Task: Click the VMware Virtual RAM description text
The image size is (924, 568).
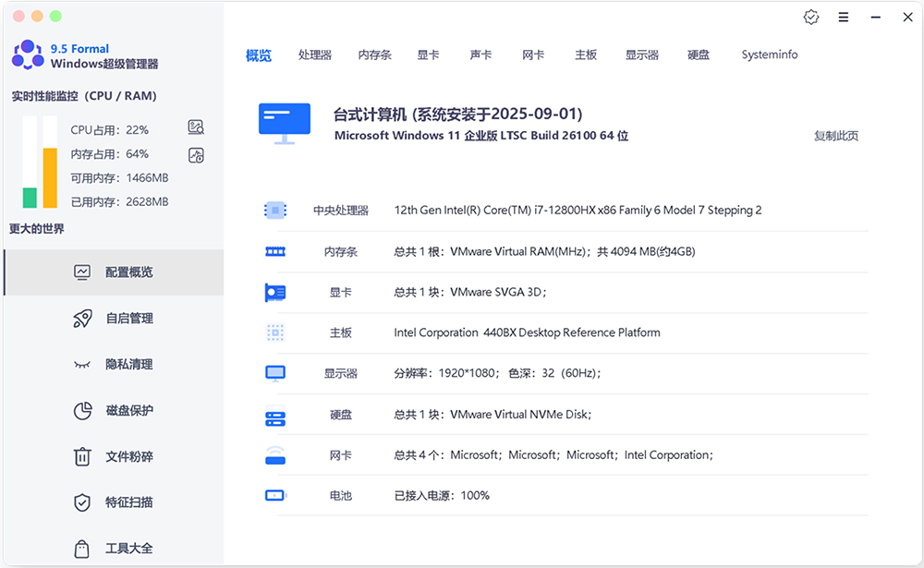Action: click(544, 251)
